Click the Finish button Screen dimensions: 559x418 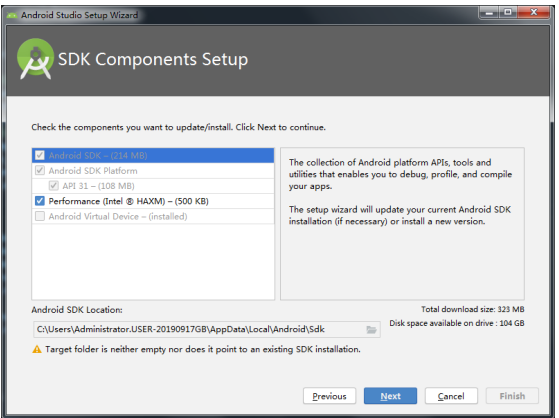(512, 396)
